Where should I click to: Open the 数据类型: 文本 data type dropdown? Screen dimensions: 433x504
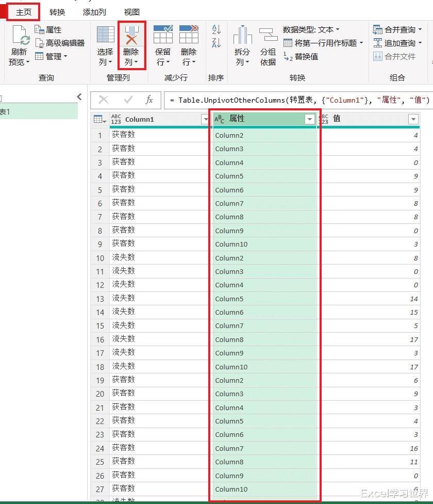311,30
